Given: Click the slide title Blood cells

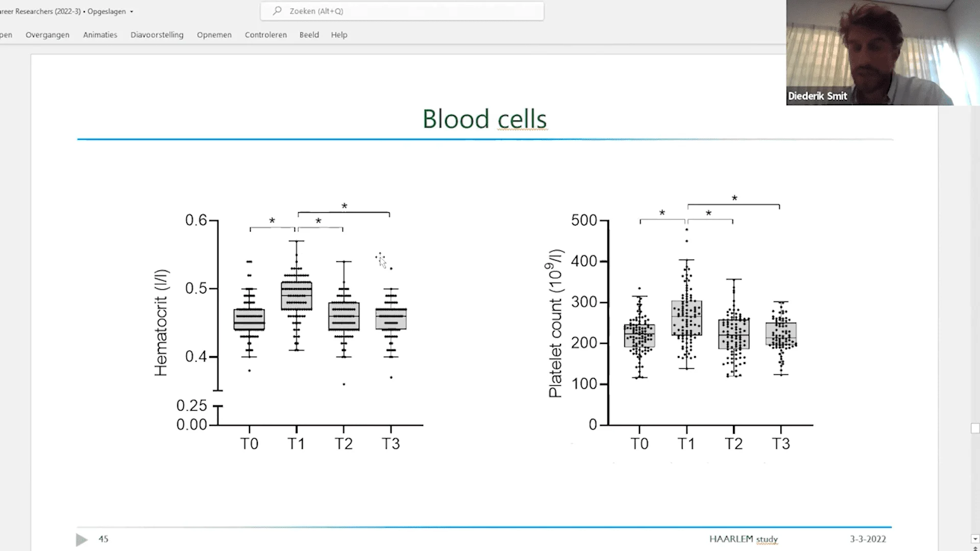Looking at the screenshot, I should pyautogui.click(x=484, y=119).
